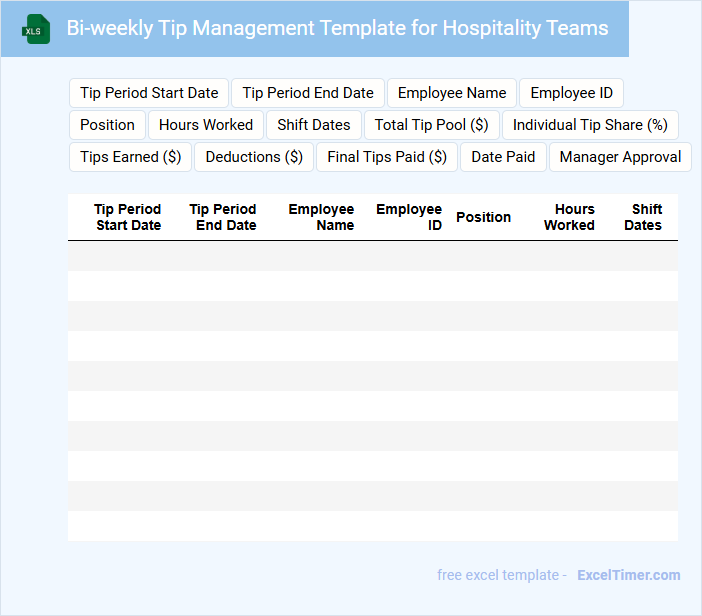
Task: Select the Tips Earned ($) tag
Action: point(131,157)
